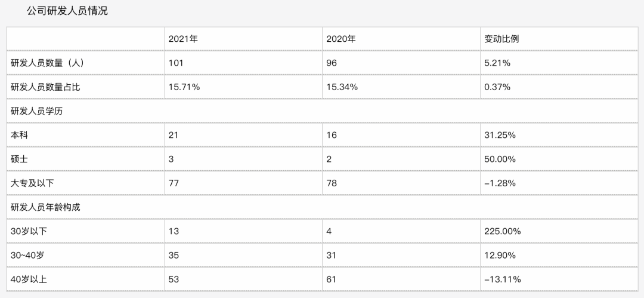Screen dimensions: 644x298
Task: Select the -13.11% change cell
Action: 502,279
